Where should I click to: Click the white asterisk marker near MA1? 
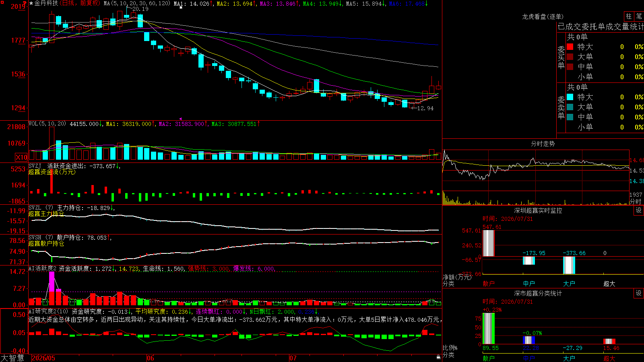[181, 8]
